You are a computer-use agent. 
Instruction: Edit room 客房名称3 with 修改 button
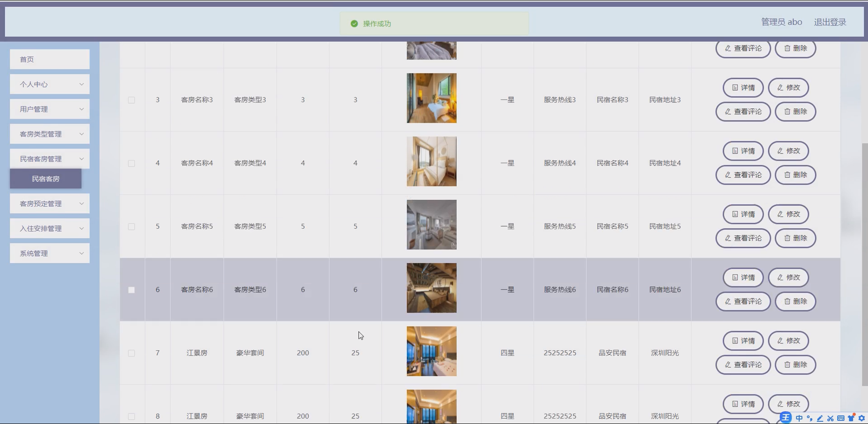pyautogui.click(x=788, y=87)
